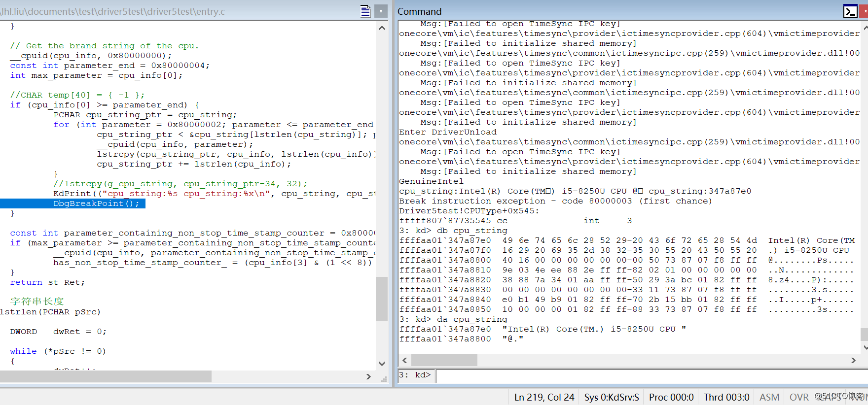
Task: Click the memory dump row at ffffaa01`347a8810
Action: [626, 270]
